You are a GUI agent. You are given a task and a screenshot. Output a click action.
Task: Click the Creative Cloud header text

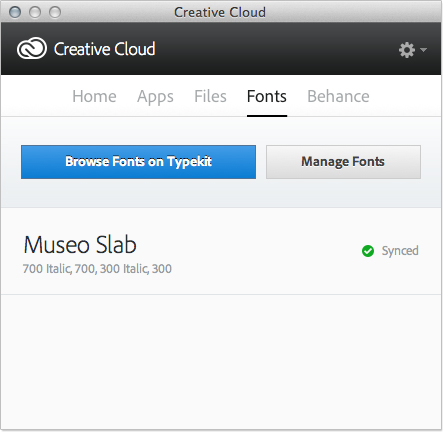click(105, 49)
